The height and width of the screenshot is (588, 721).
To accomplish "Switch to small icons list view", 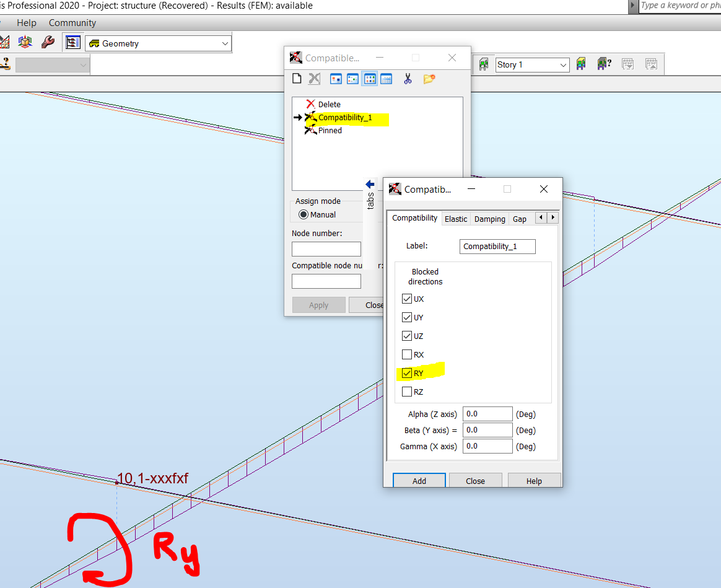I will pos(352,79).
